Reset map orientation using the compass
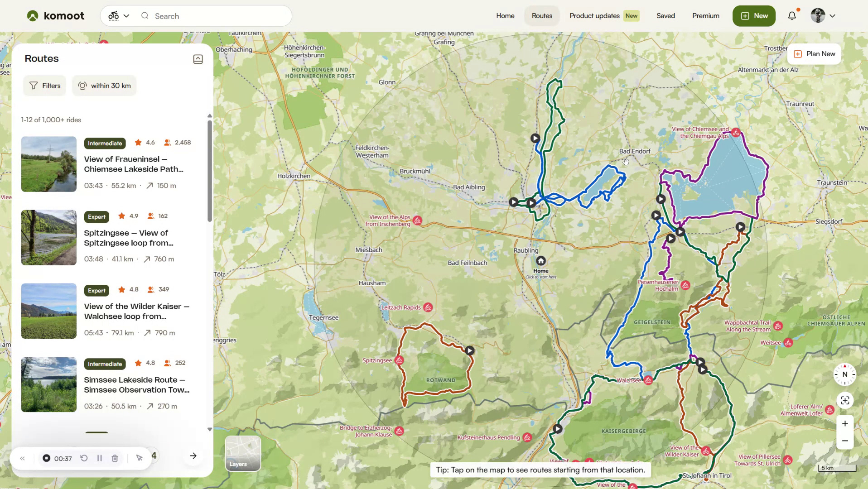The image size is (868, 489). coord(844,374)
